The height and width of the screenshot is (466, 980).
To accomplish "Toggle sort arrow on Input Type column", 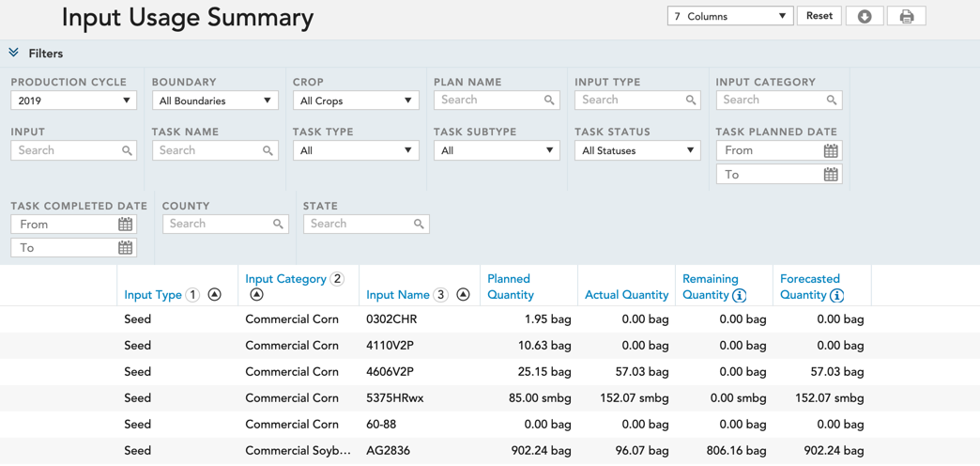I will 214,295.
